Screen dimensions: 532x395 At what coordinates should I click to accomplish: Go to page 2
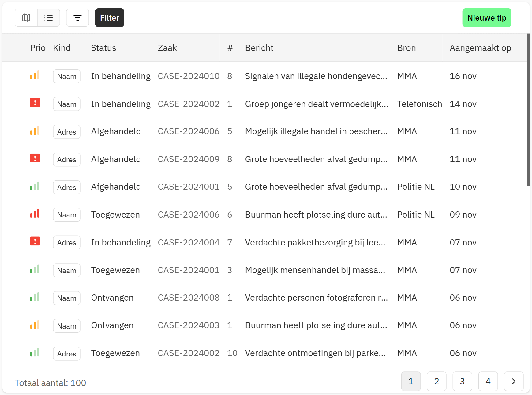tap(436, 381)
